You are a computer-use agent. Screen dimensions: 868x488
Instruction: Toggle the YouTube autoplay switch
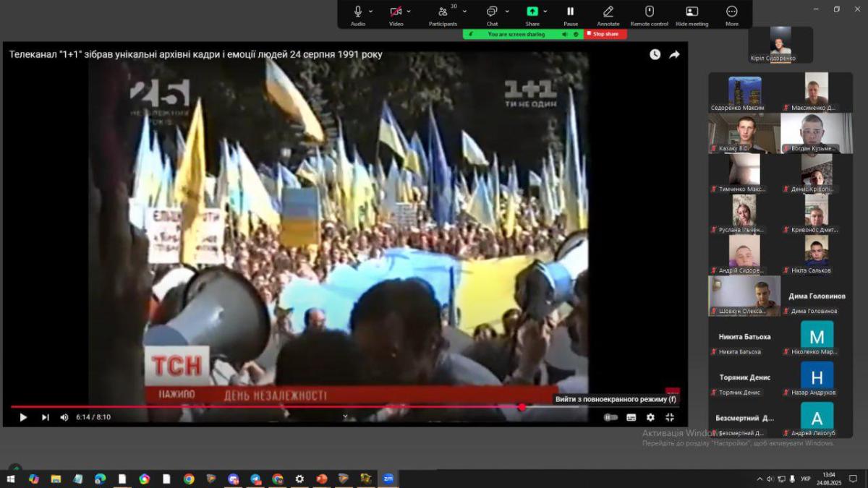[611, 417]
